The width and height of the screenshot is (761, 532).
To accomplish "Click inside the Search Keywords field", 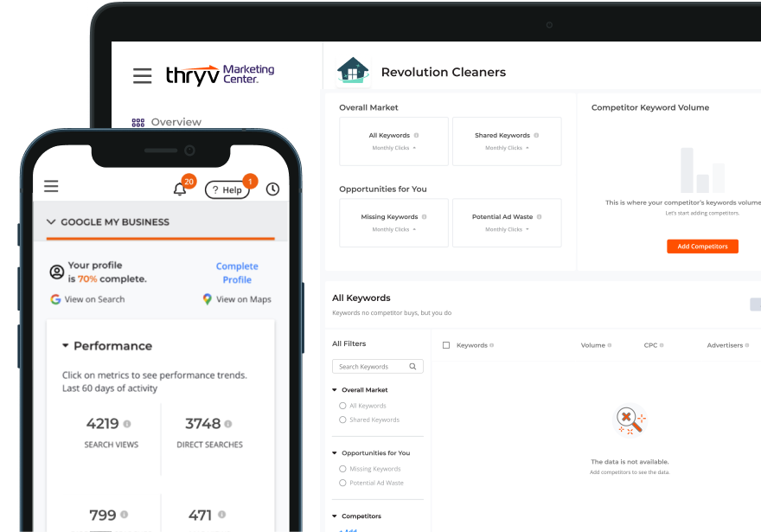I will (x=378, y=367).
